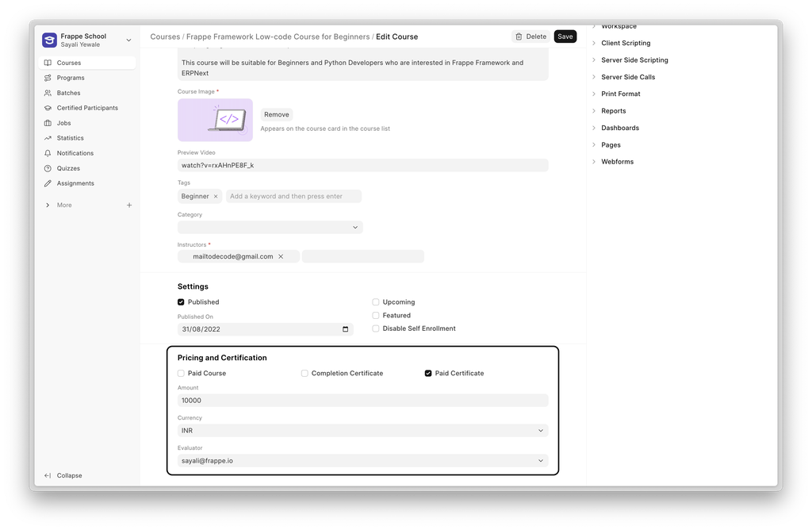Open the Evaluator dropdown

click(x=362, y=460)
